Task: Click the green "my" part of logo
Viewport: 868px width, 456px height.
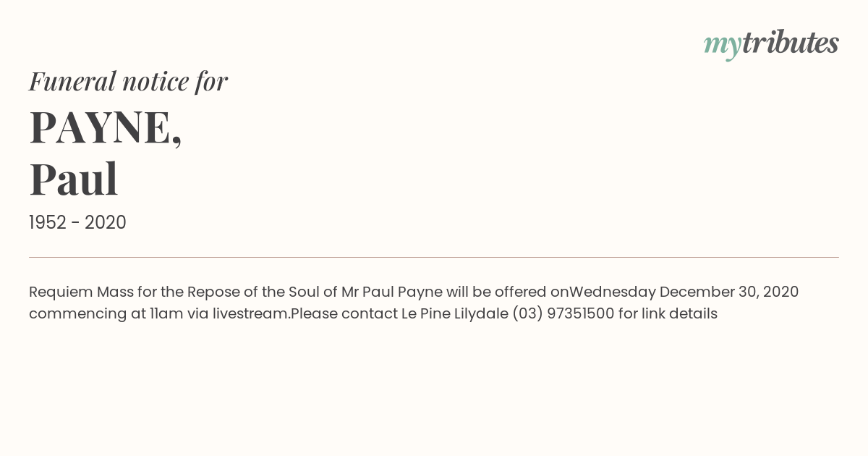Action: [x=723, y=46]
